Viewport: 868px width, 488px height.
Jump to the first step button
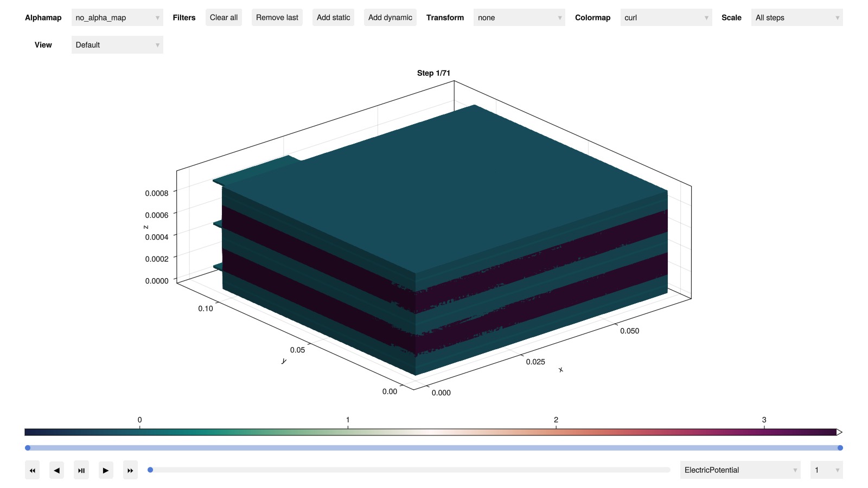pos(33,470)
